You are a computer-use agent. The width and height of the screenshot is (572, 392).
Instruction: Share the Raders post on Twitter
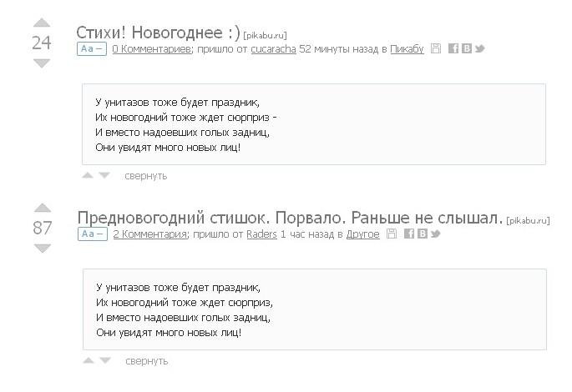pyautogui.click(x=435, y=234)
